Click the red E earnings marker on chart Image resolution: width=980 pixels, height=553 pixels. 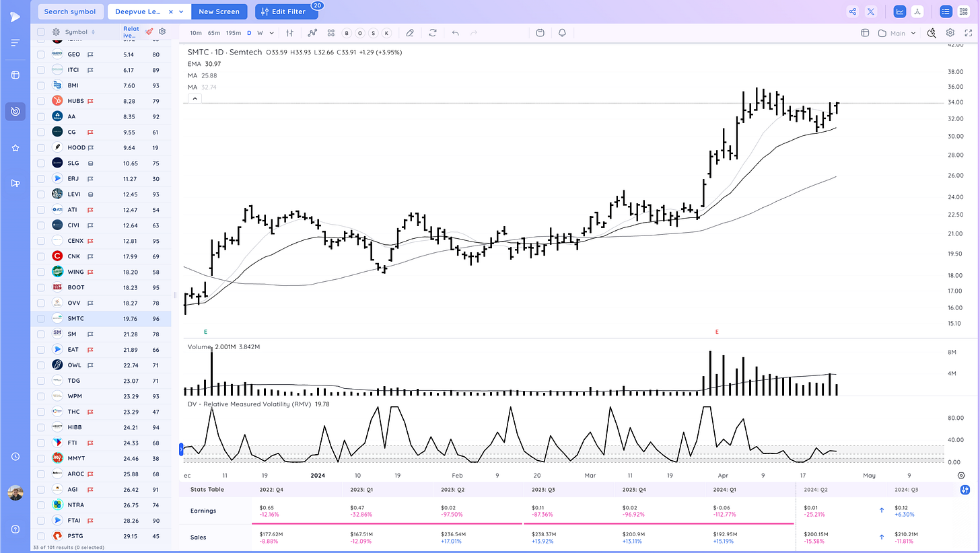point(717,332)
